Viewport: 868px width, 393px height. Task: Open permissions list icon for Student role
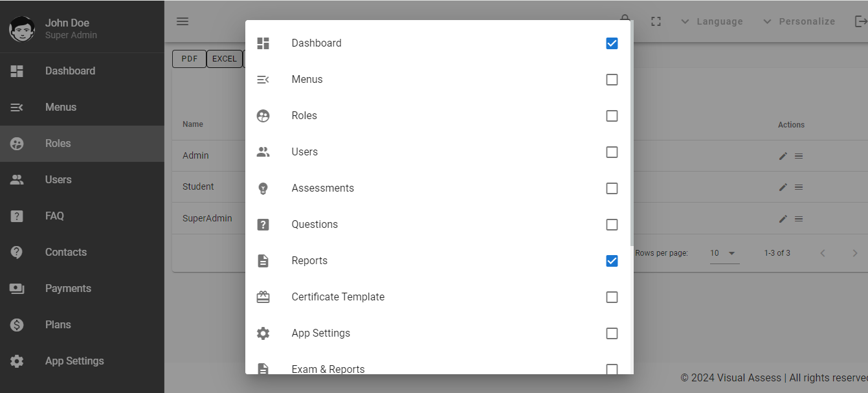click(x=798, y=186)
